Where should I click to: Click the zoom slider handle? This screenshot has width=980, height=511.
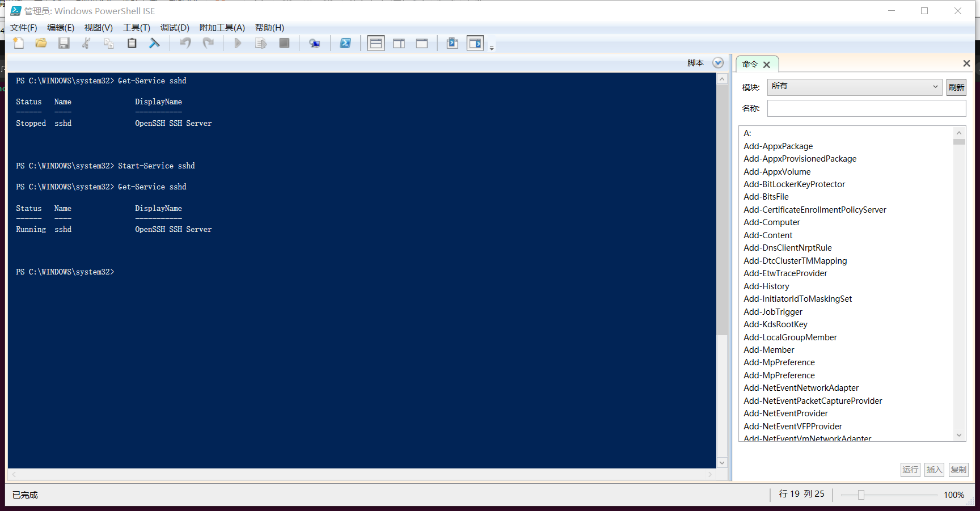pyautogui.click(x=861, y=495)
